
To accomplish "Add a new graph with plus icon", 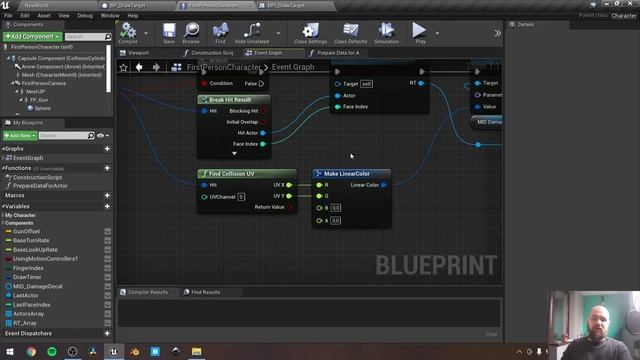I will pyautogui.click(x=107, y=149).
